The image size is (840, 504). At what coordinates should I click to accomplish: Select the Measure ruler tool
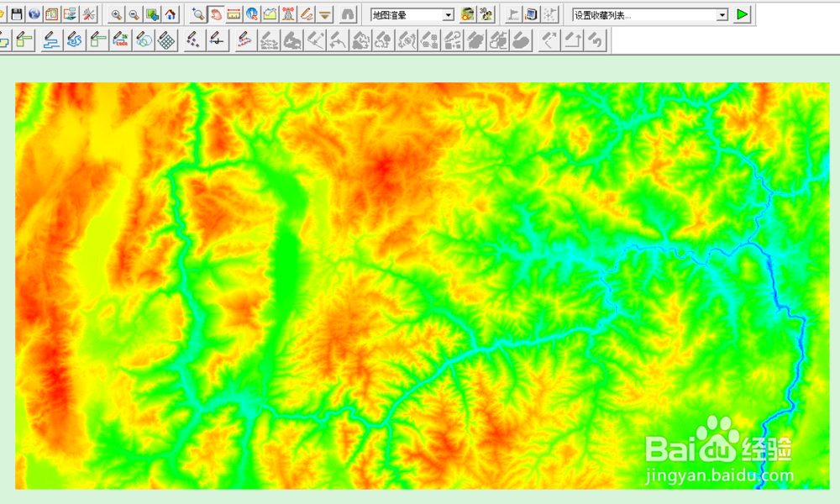click(x=234, y=14)
